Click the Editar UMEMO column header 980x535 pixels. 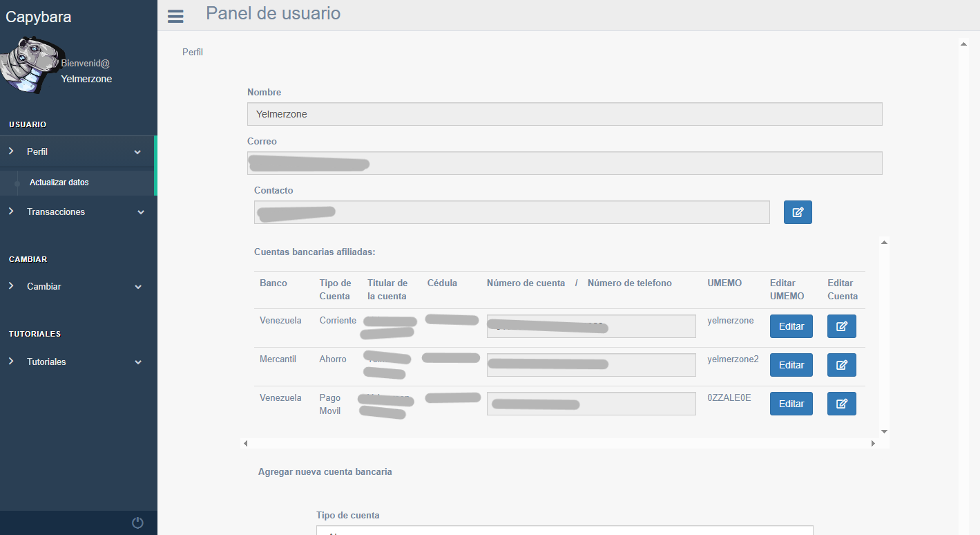(787, 290)
